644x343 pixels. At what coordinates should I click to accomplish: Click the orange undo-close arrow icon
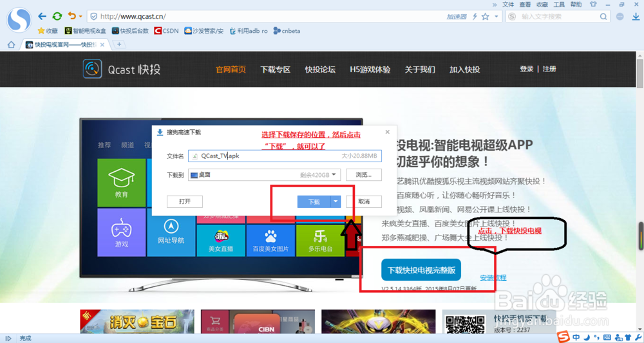coord(72,16)
